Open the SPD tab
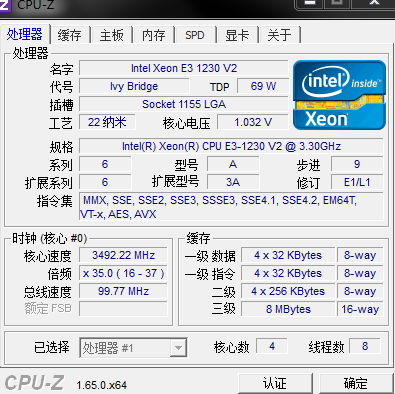This screenshot has height=394, width=395. [x=195, y=35]
